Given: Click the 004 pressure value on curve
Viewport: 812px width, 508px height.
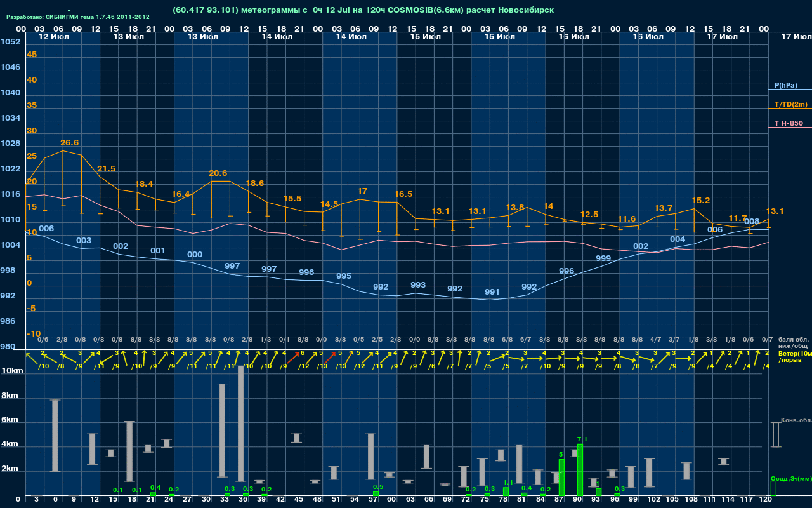Looking at the screenshot, I should click(x=678, y=239).
